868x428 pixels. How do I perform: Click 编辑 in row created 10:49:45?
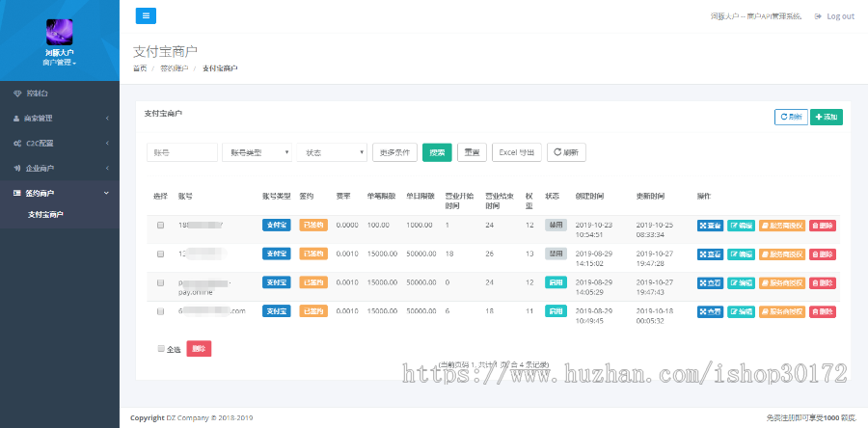pyautogui.click(x=742, y=312)
